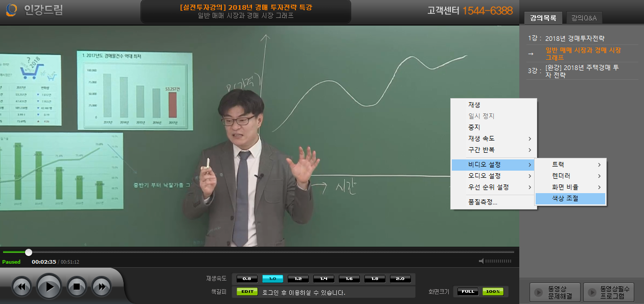This screenshot has width=644, height=304.
Task: Click the current lecture arrow indicator
Action: [x=531, y=54]
